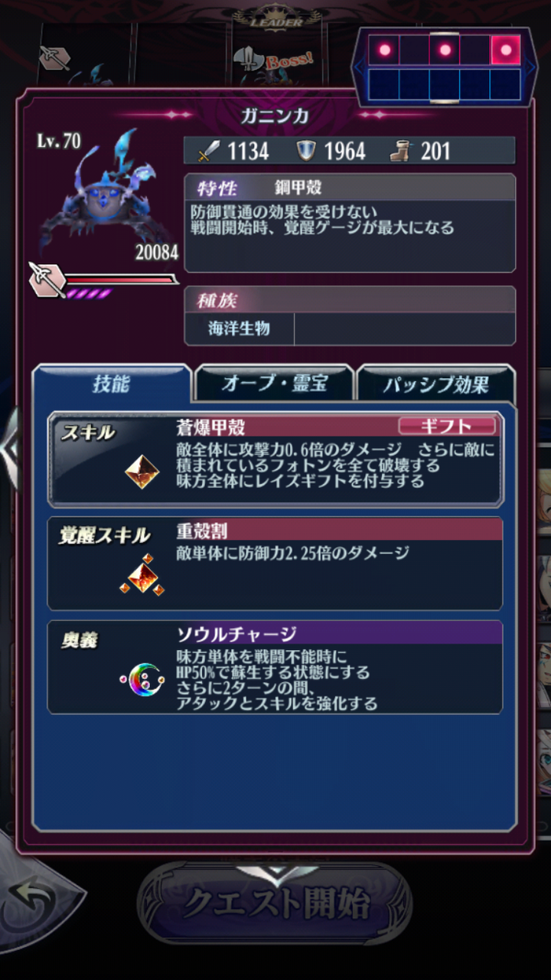Select the highlighted top-right formation cell
This screenshot has width=551, height=980.
[505, 51]
